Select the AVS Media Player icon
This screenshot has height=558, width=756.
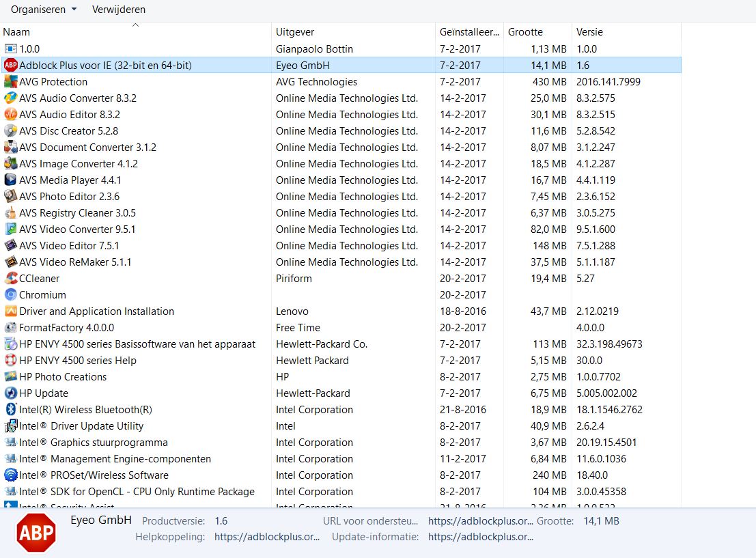10,180
